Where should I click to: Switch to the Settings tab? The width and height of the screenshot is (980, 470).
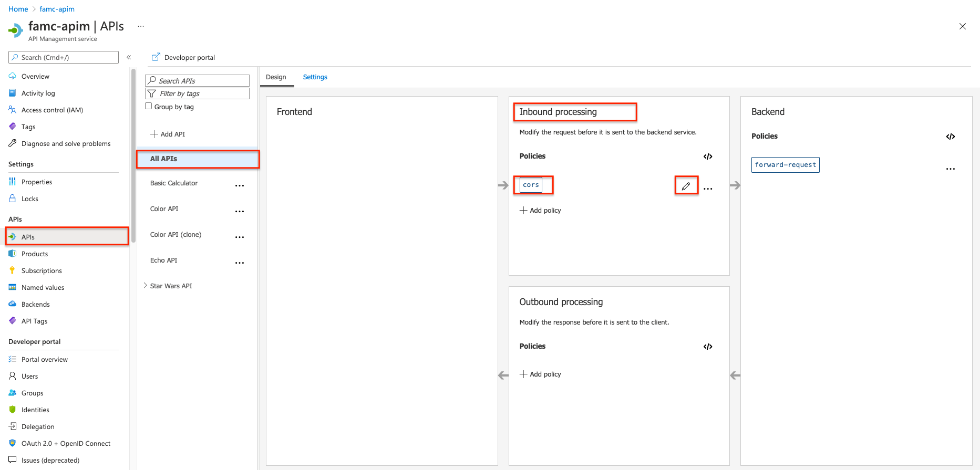pos(315,77)
